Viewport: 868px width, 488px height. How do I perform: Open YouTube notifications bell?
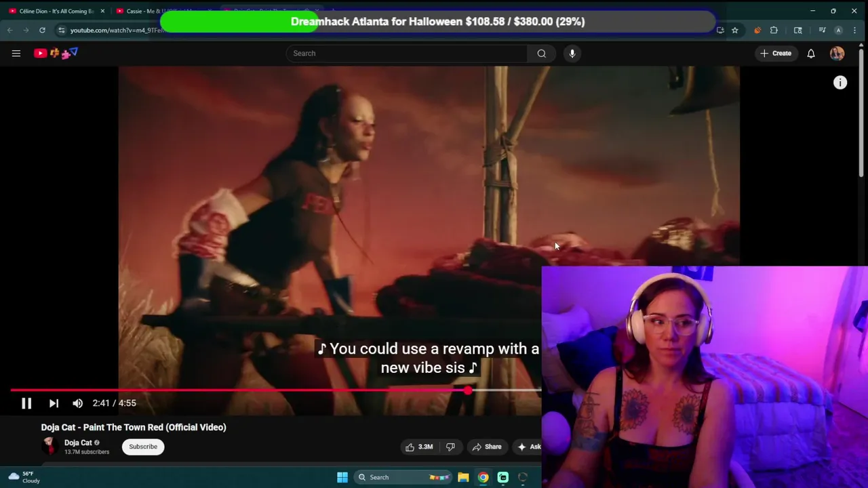(x=811, y=54)
